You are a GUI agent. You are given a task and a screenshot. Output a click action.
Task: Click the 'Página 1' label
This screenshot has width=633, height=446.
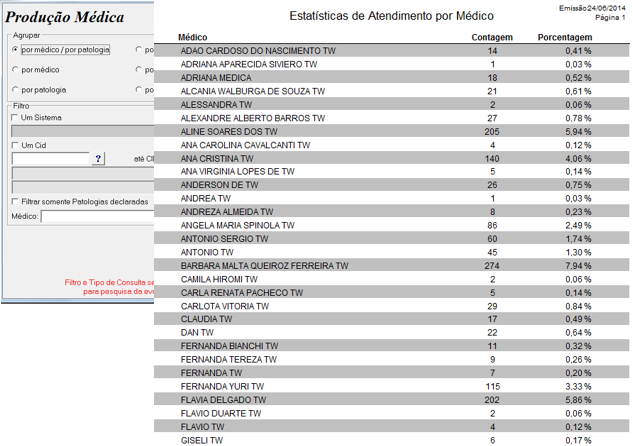(x=610, y=17)
